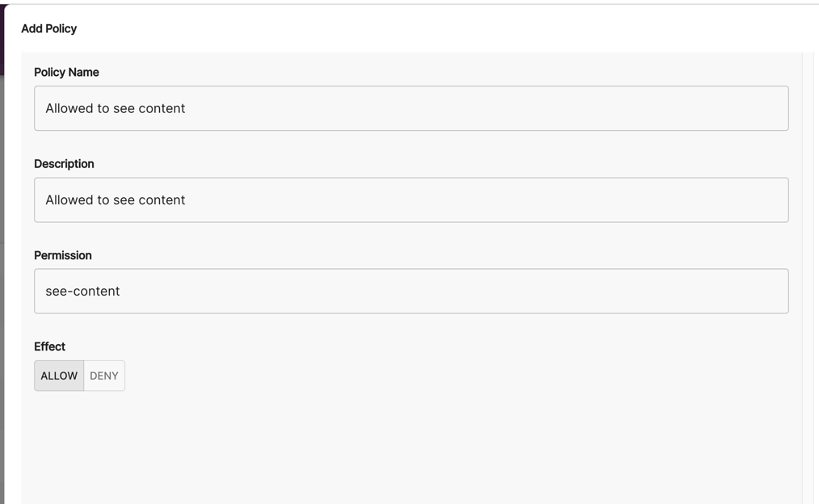Click the "Policy Name" field label
The image size is (819, 504).
coord(66,72)
